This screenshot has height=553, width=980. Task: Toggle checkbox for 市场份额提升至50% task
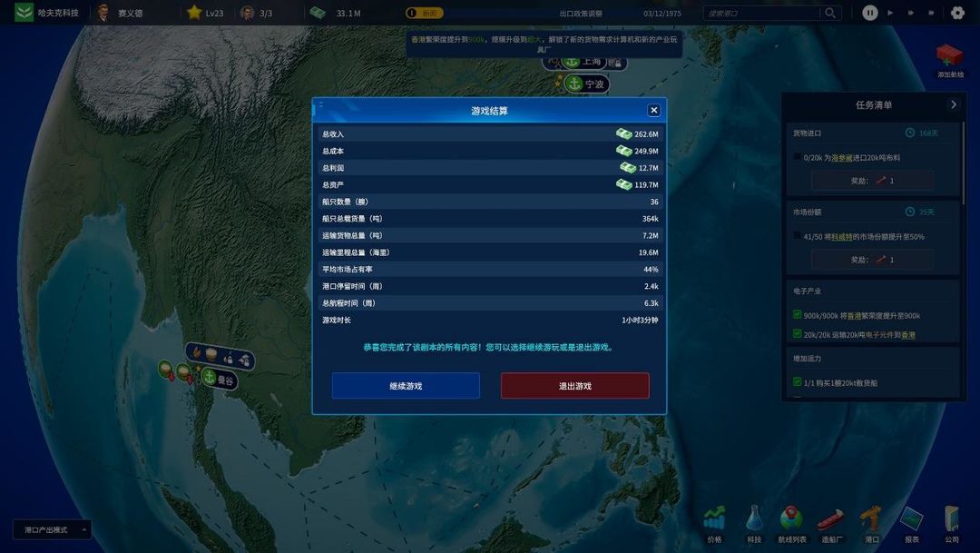tap(797, 236)
